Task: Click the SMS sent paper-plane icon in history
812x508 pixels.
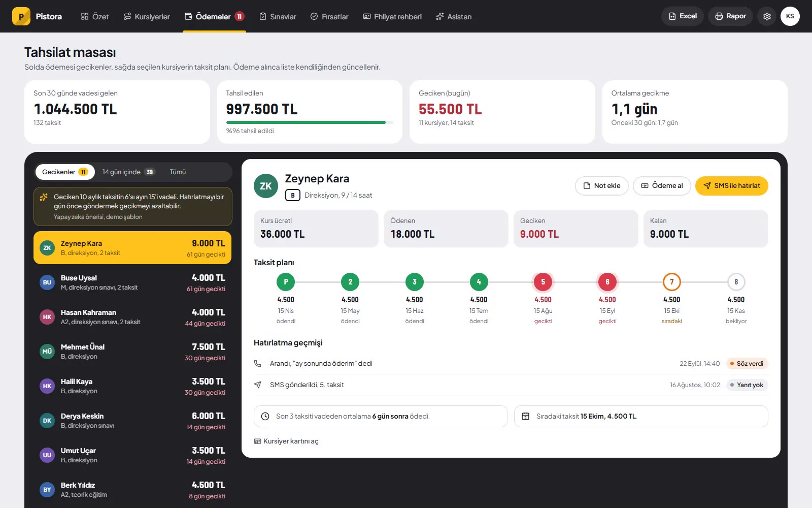Action: (258, 385)
